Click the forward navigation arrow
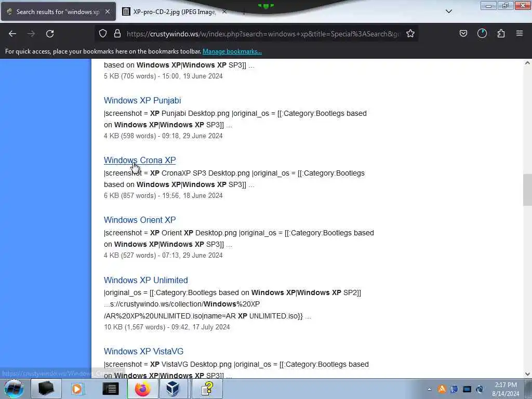532x399 pixels. pos(31,34)
